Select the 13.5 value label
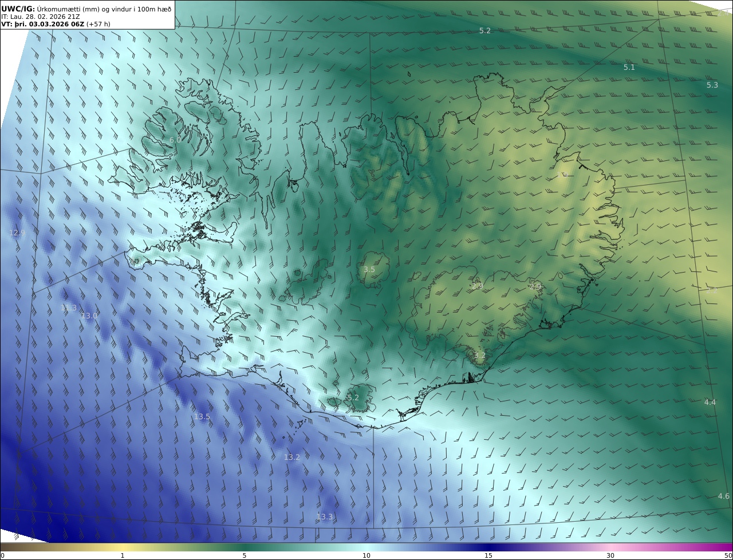 point(202,416)
